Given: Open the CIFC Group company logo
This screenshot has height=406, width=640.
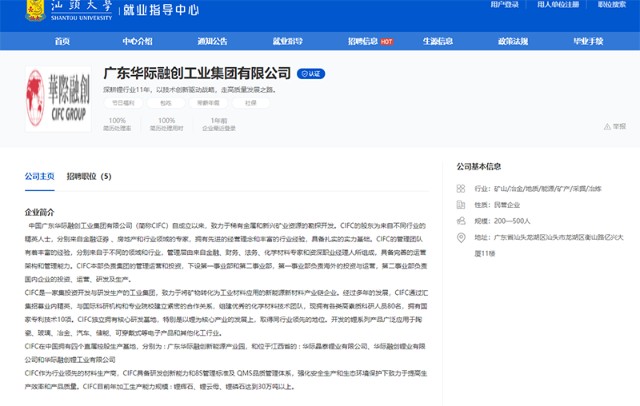Looking at the screenshot, I should (x=58, y=99).
